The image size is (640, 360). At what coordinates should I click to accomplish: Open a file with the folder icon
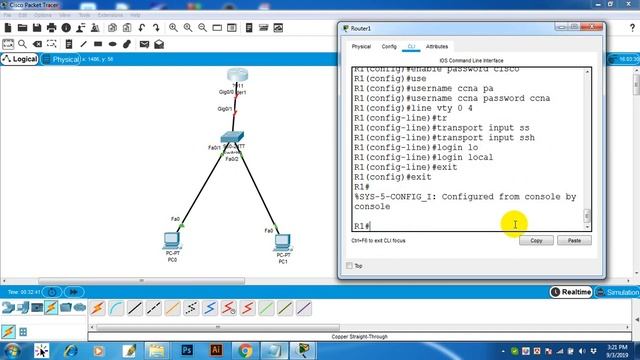(x=22, y=28)
